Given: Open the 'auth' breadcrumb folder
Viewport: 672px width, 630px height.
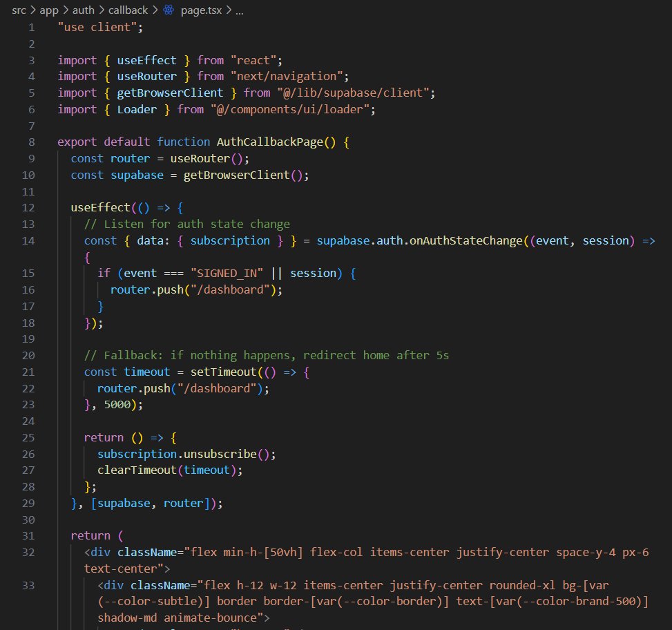Looking at the screenshot, I should coord(83,10).
